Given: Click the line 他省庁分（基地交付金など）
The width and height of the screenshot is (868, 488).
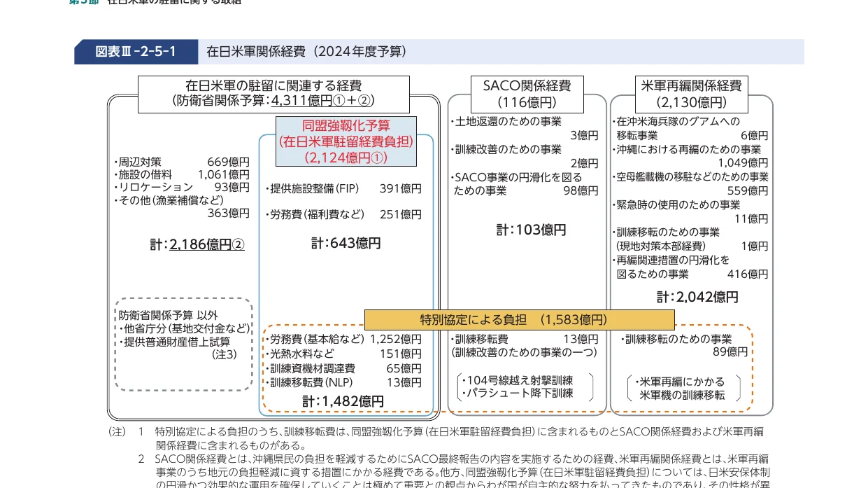Looking at the screenshot, I should 185,328.
